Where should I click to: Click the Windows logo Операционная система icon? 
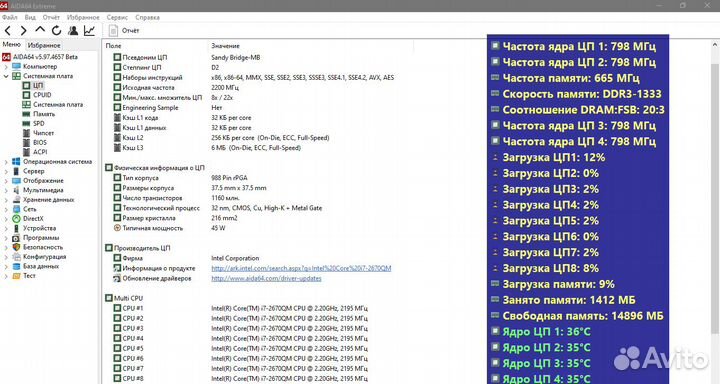click(x=16, y=162)
